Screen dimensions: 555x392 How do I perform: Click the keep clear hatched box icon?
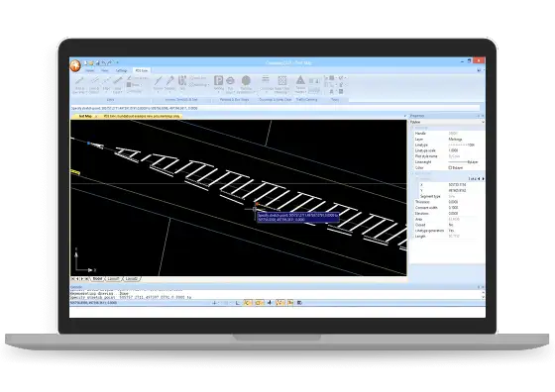point(281,80)
